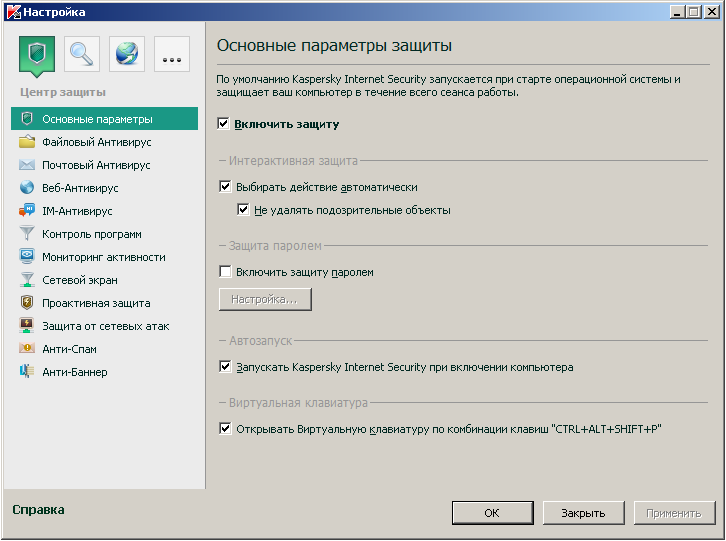Open Анти-Баннер settings
The width and height of the screenshot is (726, 541).
[105, 372]
